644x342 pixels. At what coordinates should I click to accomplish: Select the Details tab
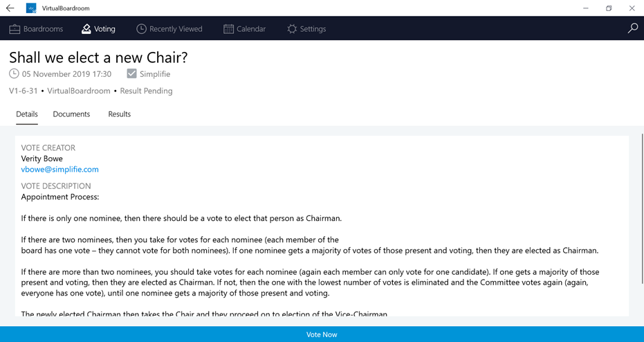(x=27, y=114)
